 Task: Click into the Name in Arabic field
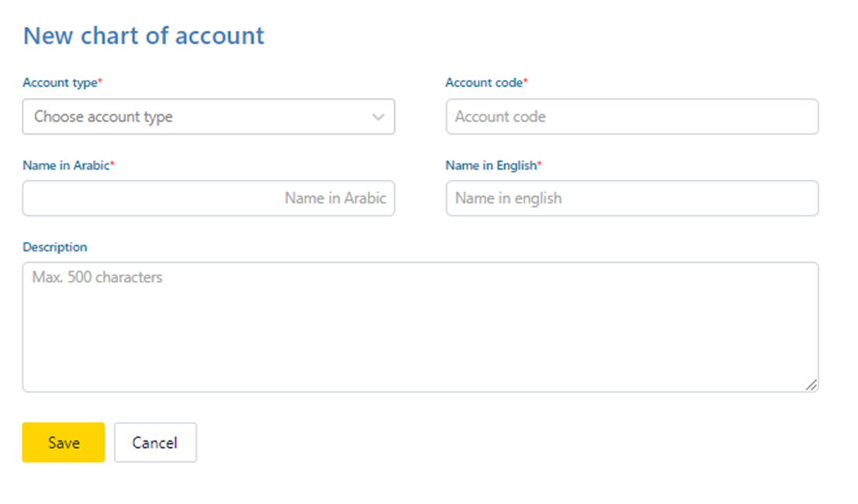coord(208,198)
